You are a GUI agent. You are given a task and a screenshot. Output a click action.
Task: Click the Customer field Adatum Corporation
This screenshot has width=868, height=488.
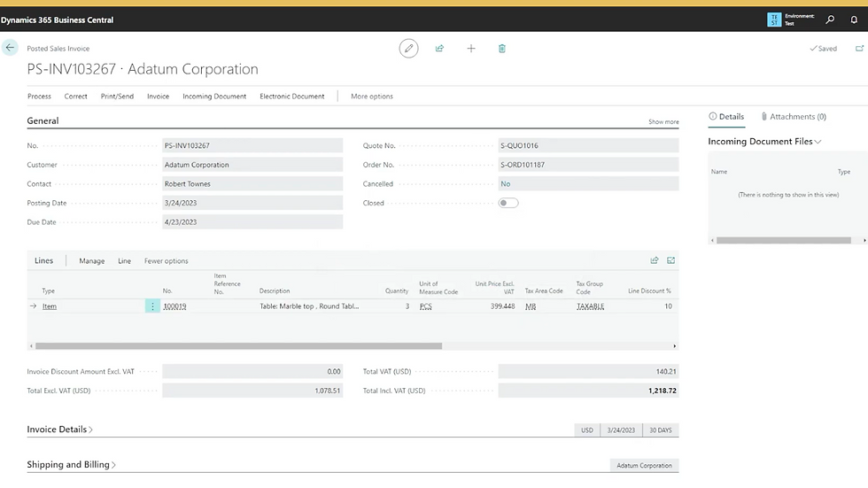click(252, 165)
